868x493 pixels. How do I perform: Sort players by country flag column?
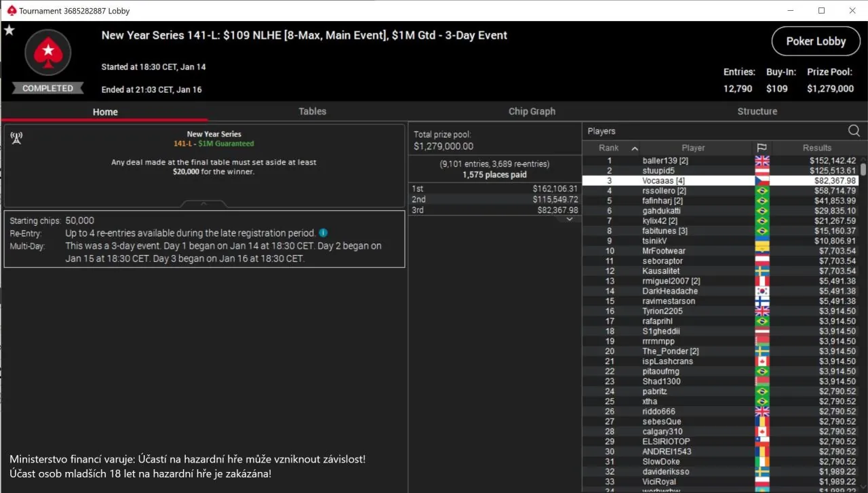(762, 148)
